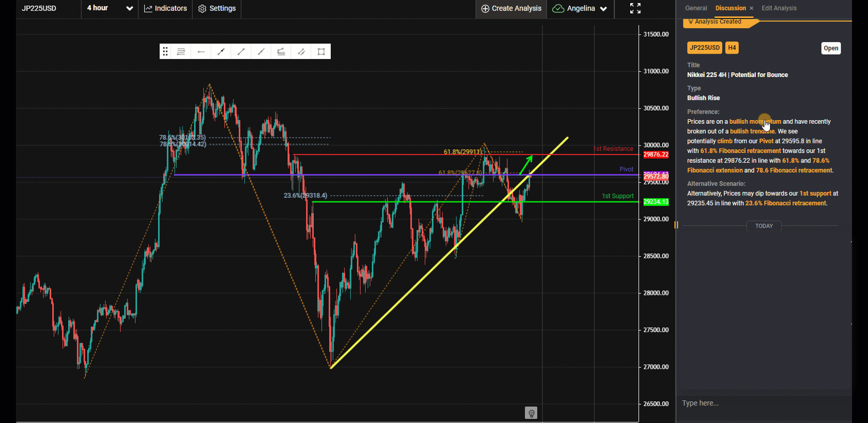Click the 1st Support line label
The height and width of the screenshot is (423, 868).
(x=617, y=196)
